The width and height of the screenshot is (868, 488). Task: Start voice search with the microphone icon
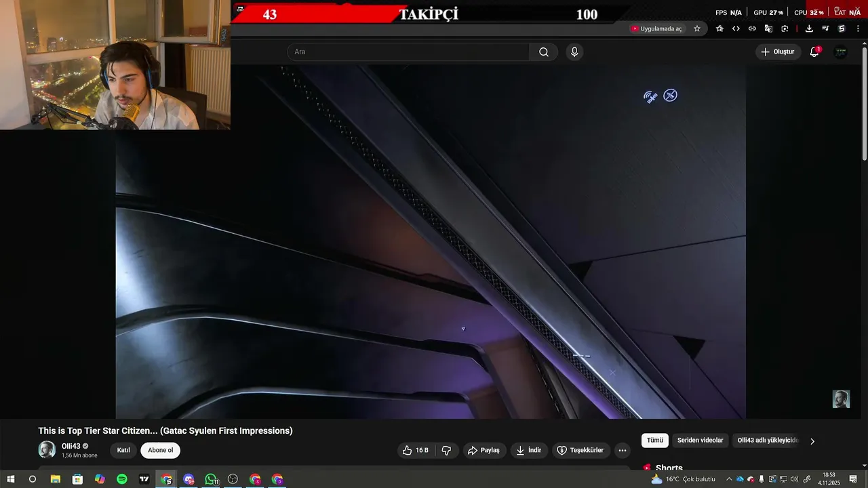(574, 52)
